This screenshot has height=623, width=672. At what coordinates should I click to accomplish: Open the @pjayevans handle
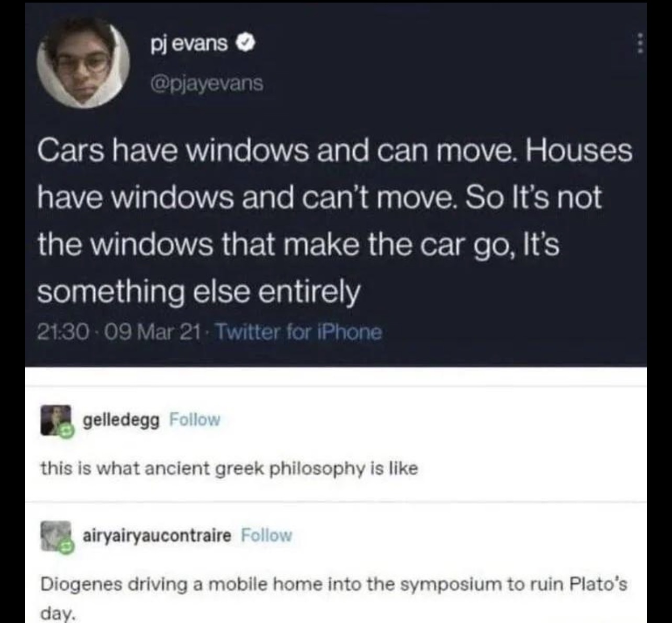tap(207, 83)
